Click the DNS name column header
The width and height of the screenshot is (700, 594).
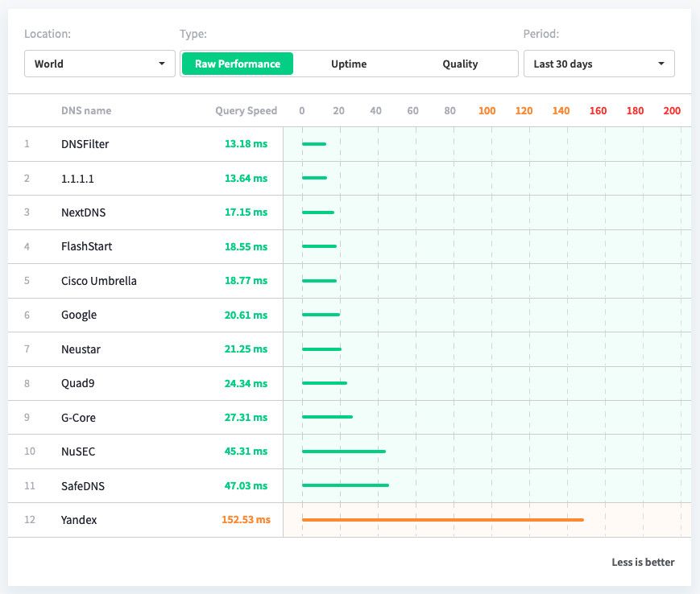(86, 110)
